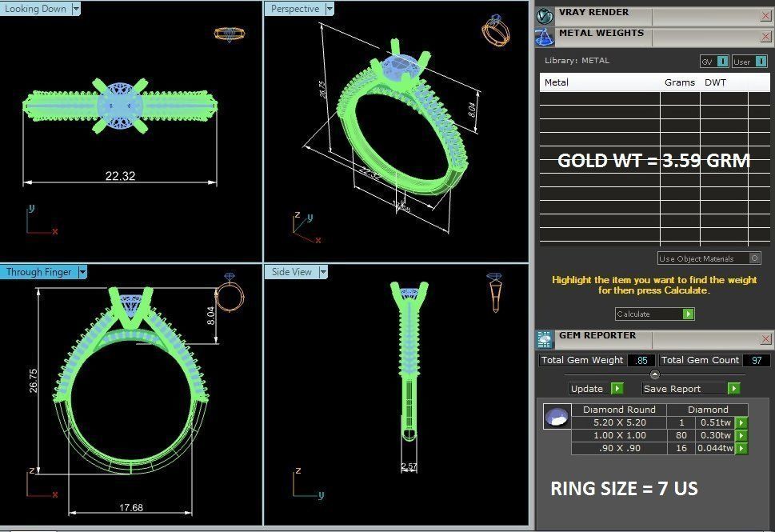
Task: Collapse the gem report with the round arrow
Action: tap(655, 374)
